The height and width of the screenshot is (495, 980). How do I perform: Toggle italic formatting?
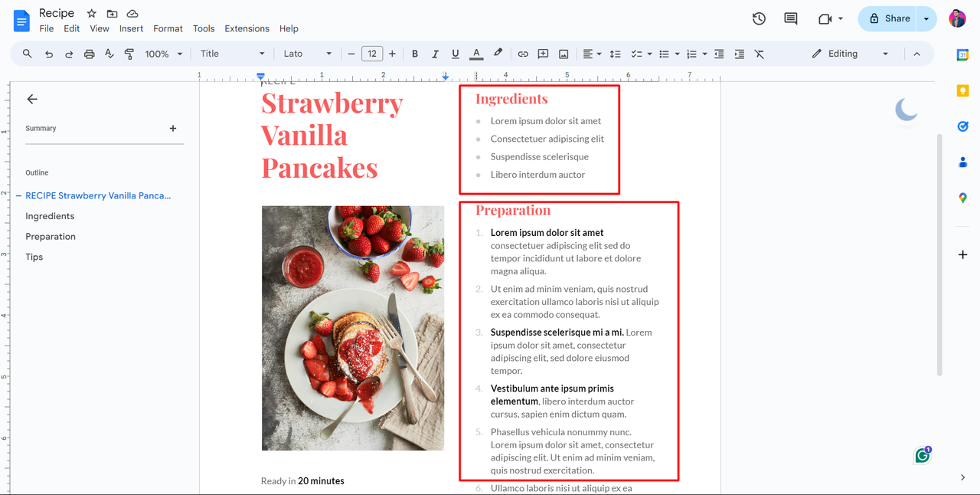click(435, 54)
